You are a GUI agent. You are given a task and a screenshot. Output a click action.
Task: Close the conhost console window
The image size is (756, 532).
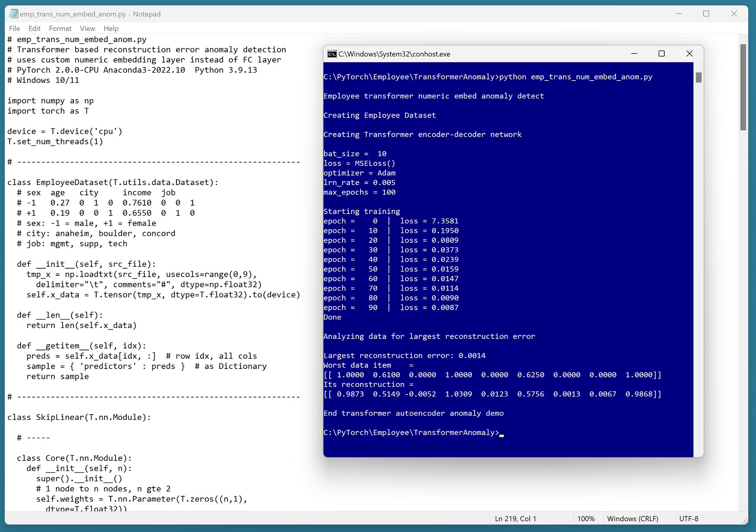(x=689, y=54)
